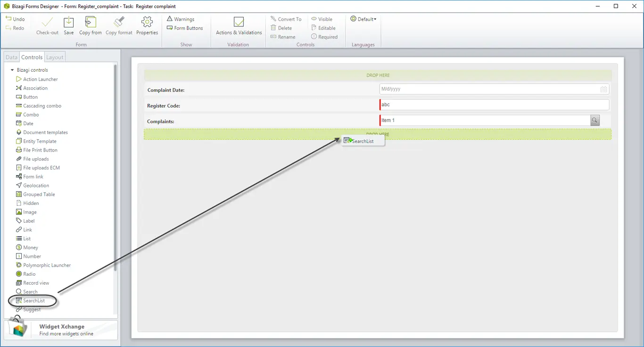Select the Money control
The width and height of the screenshot is (644, 347).
point(27,247)
